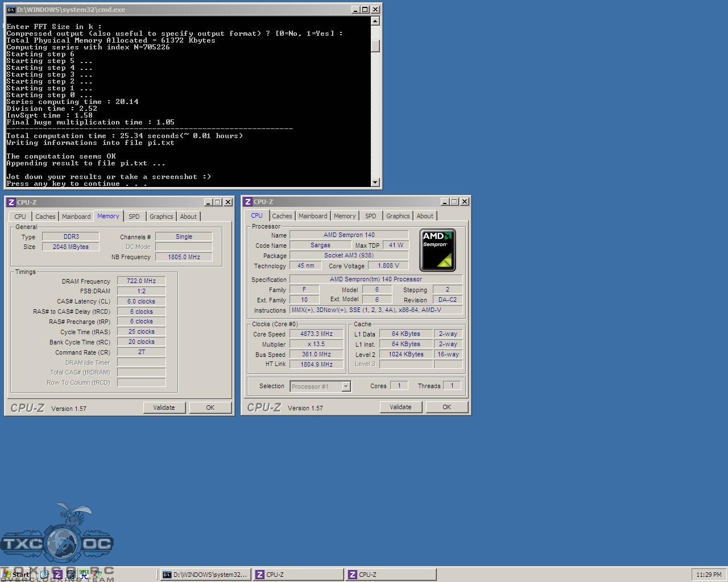Open the dark round quick launch icon

pos(71,575)
